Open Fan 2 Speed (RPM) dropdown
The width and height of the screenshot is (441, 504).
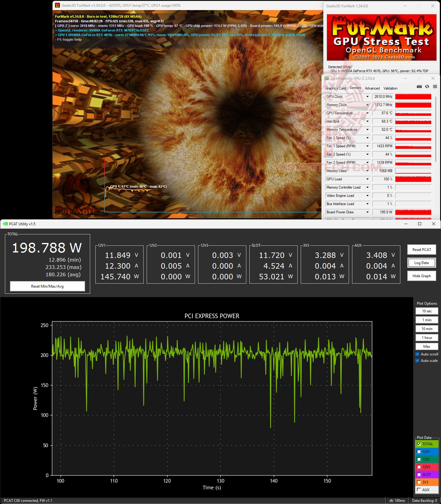click(x=367, y=163)
